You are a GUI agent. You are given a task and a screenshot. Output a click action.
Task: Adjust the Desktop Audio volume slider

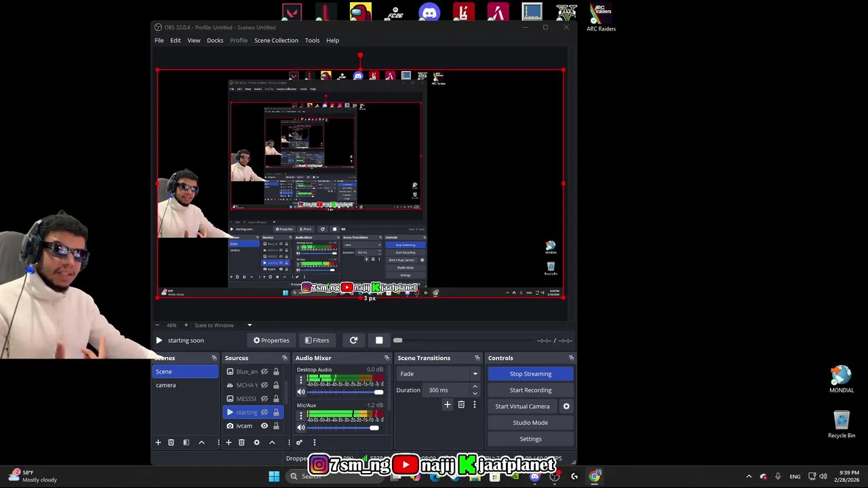[347, 392]
